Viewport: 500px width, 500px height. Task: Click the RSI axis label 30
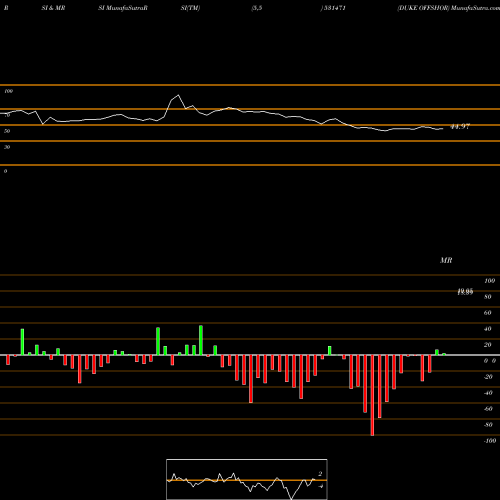(7, 147)
